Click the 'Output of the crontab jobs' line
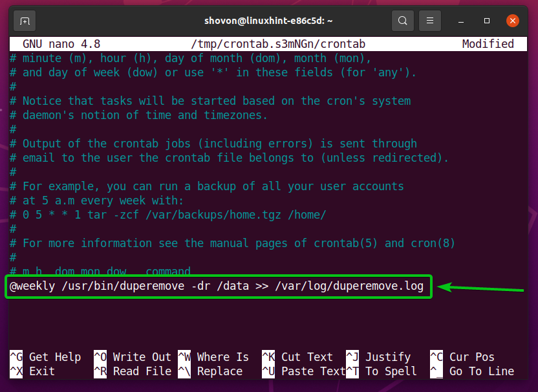Screen dimensions: 538x392 tap(213, 144)
